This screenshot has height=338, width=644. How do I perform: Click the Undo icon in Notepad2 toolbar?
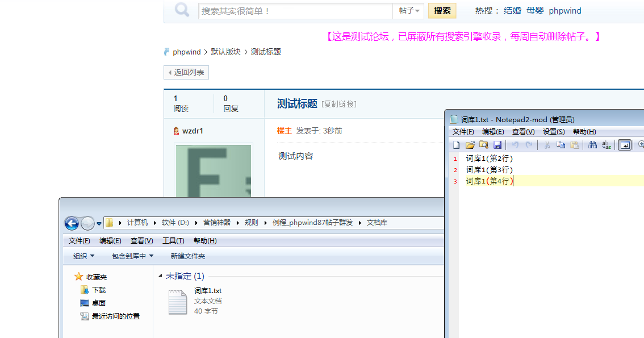[x=516, y=145]
